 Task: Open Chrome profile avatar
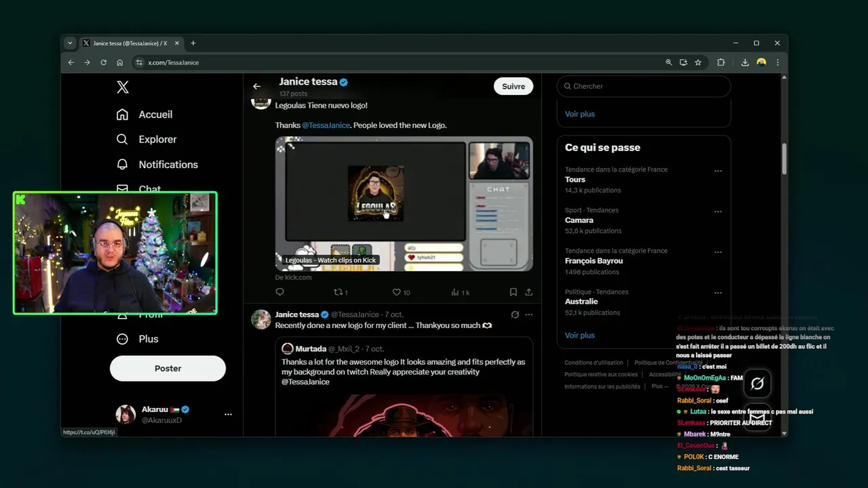(x=761, y=62)
